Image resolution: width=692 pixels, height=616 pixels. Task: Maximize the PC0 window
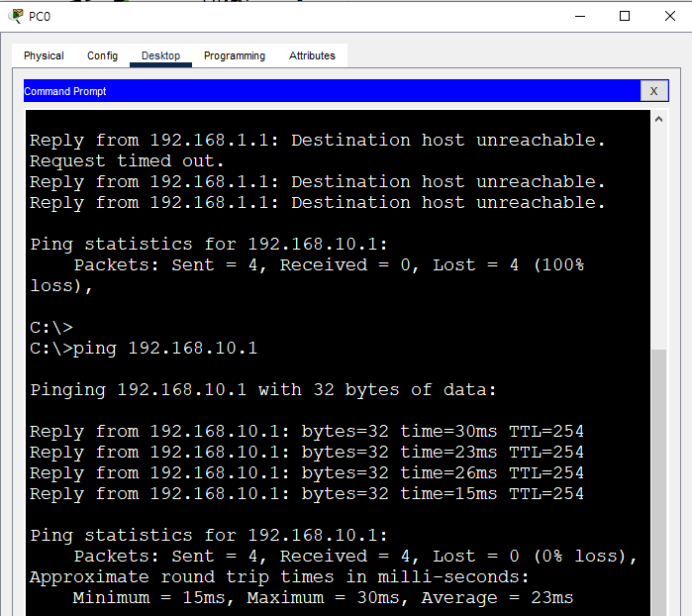(625, 16)
